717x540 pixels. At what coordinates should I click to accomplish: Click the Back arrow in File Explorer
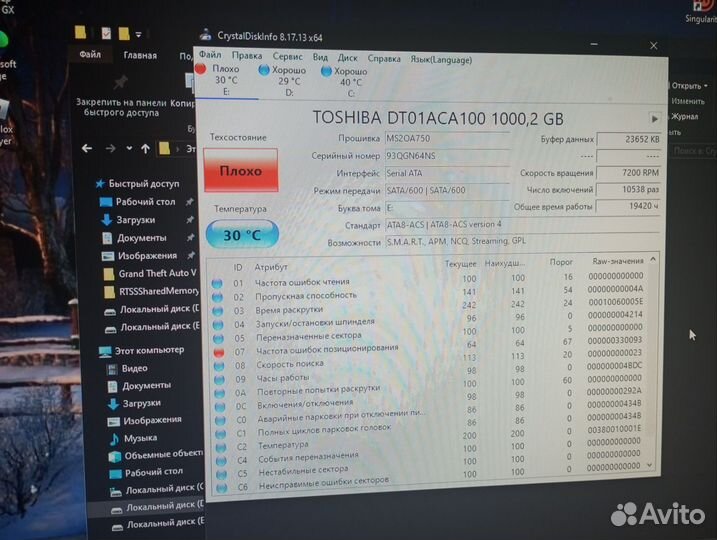pos(87,148)
